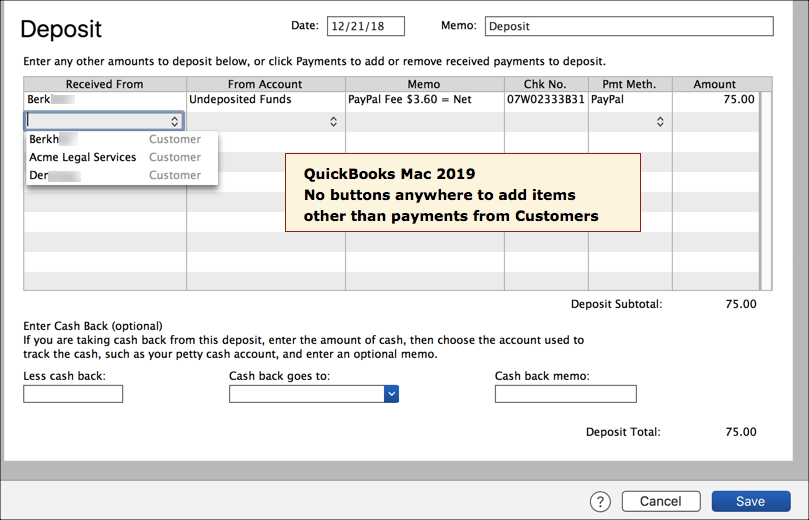Select the PayPal Fee $3.60 memo cell
Viewport: 809px width, 520px height.
click(x=425, y=100)
